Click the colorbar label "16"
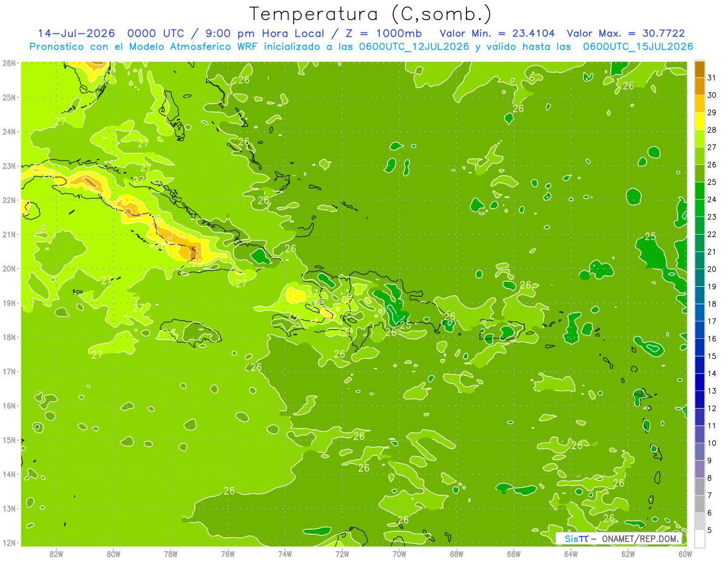The image size is (728, 562). tap(712, 338)
